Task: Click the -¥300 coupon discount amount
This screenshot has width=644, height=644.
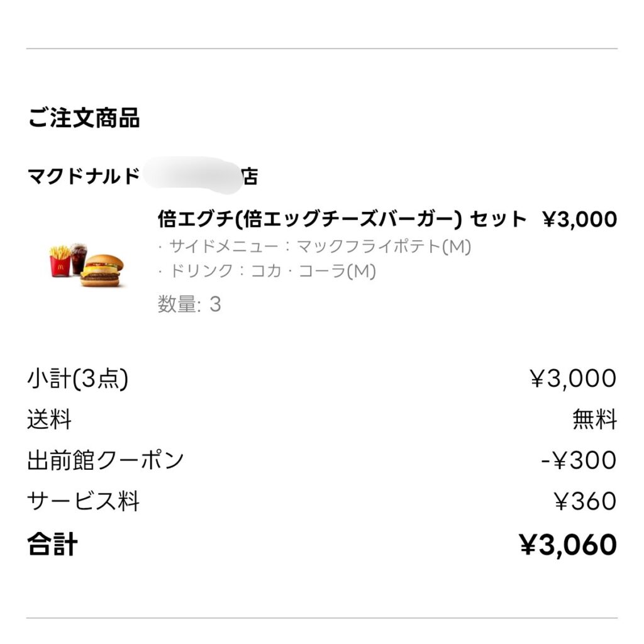Action: (x=579, y=460)
